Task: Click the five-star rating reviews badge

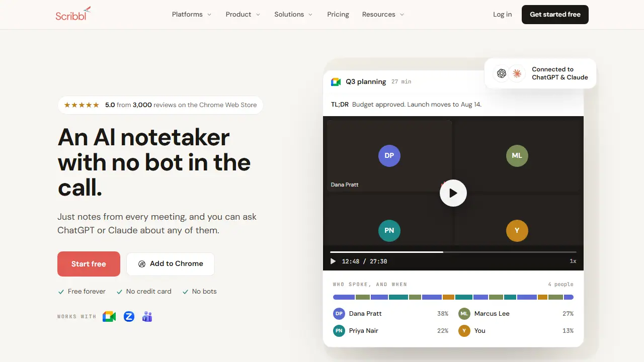Action: tap(160, 105)
